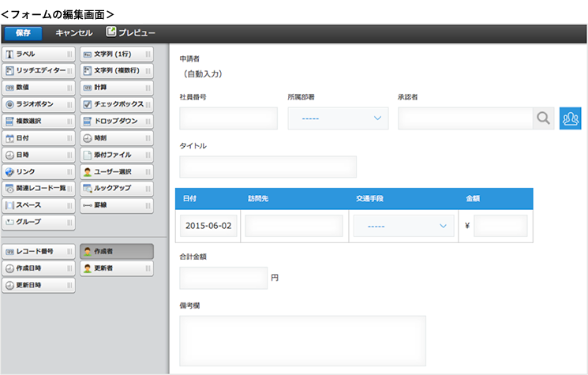Image resolution: width=588 pixels, height=375 pixels.
Task: Select the 作成者 field in palette
Action: (x=117, y=251)
